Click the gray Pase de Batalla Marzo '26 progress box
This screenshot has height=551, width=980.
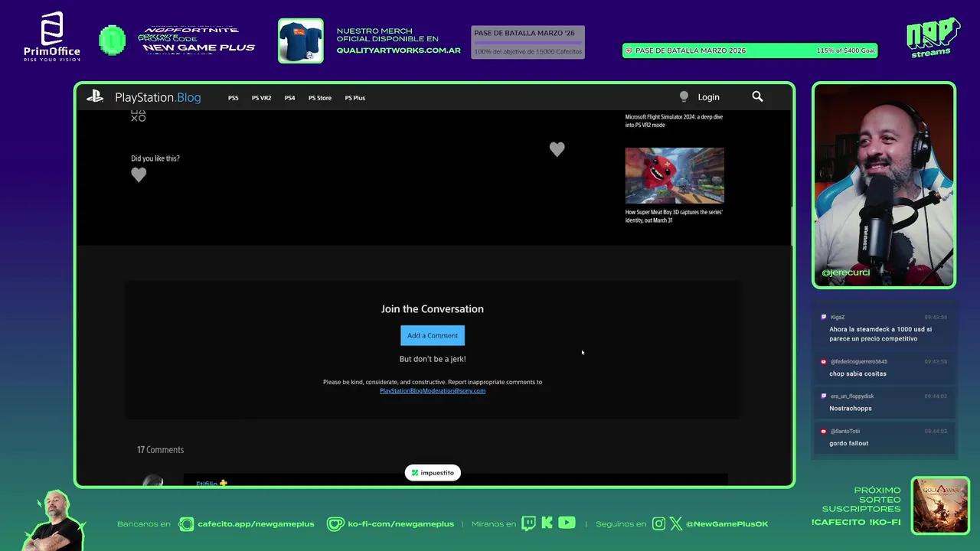(x=528, y=42)
